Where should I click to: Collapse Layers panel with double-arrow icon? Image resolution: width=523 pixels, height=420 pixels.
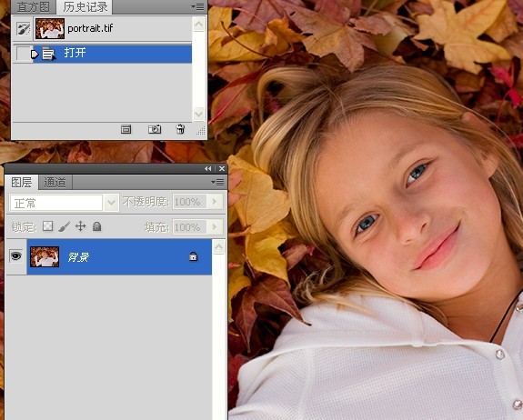coord(207,169)
